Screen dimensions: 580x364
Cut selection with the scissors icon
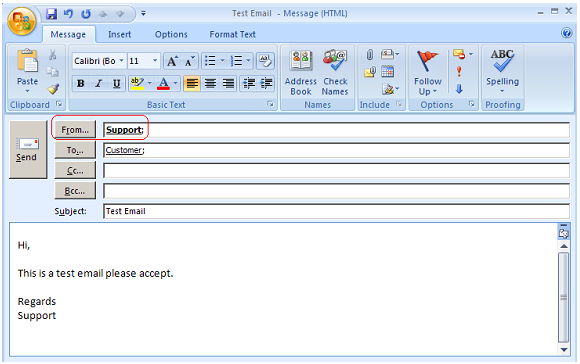point(53,55)
